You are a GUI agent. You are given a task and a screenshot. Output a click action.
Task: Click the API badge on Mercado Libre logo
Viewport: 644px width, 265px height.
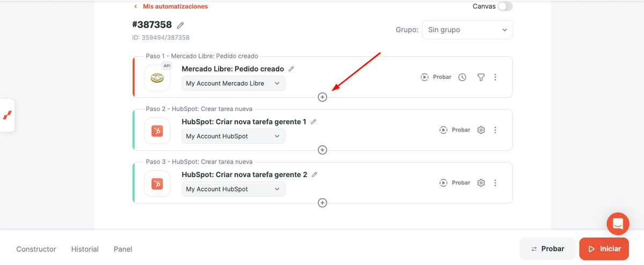click(167, 66)
